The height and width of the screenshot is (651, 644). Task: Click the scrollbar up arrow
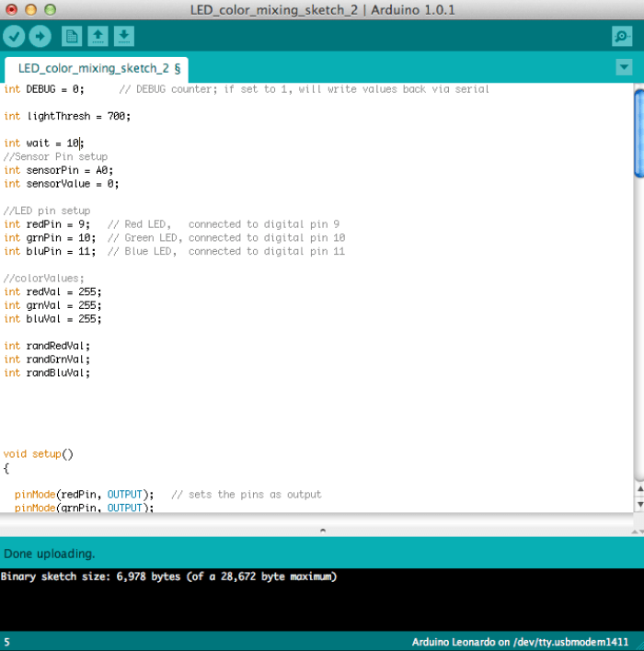tap(639, 489)
